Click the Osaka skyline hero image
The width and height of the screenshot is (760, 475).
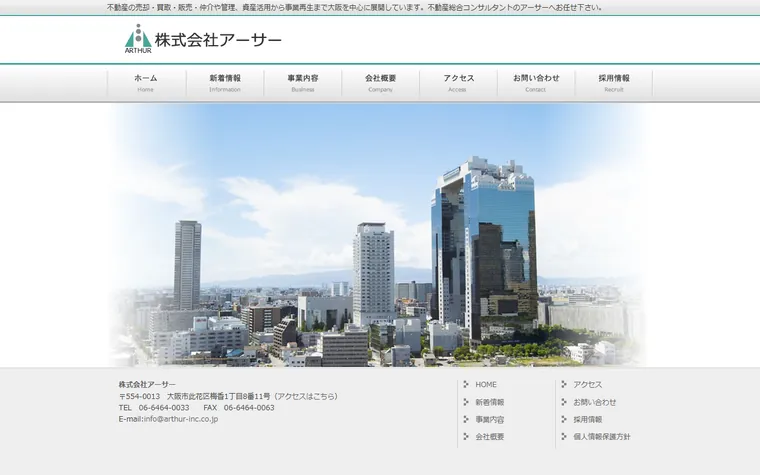pyautogui.click(x=378, y=235)
